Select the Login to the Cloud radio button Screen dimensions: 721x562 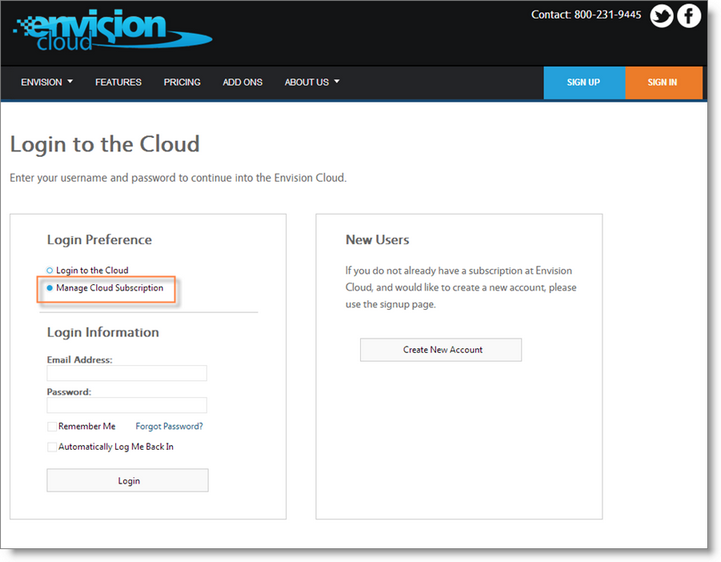pyautogui.click(x=50, y=270)
